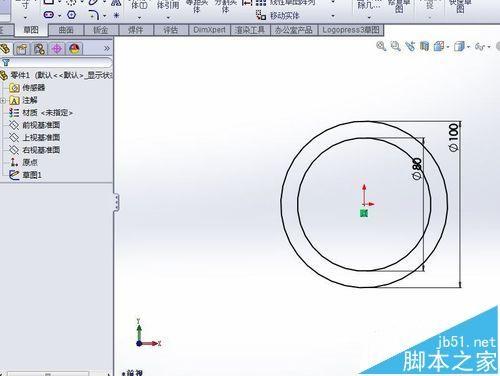Select the sketch fillet tool
The height and width of the screenshot is (376, 500).
click(x=94, y=15)
